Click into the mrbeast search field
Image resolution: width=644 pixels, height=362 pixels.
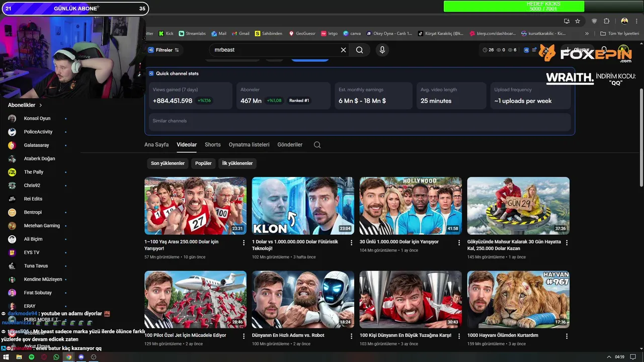point(275,50)
